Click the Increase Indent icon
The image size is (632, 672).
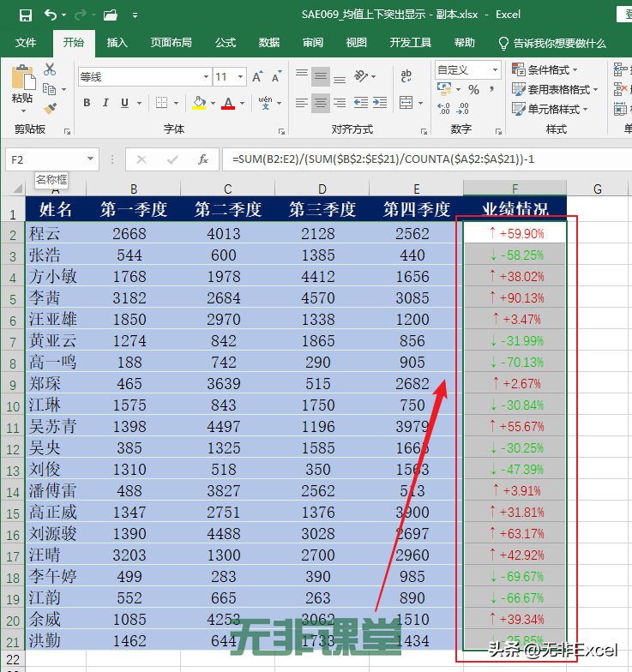click(x=380, y=103)
